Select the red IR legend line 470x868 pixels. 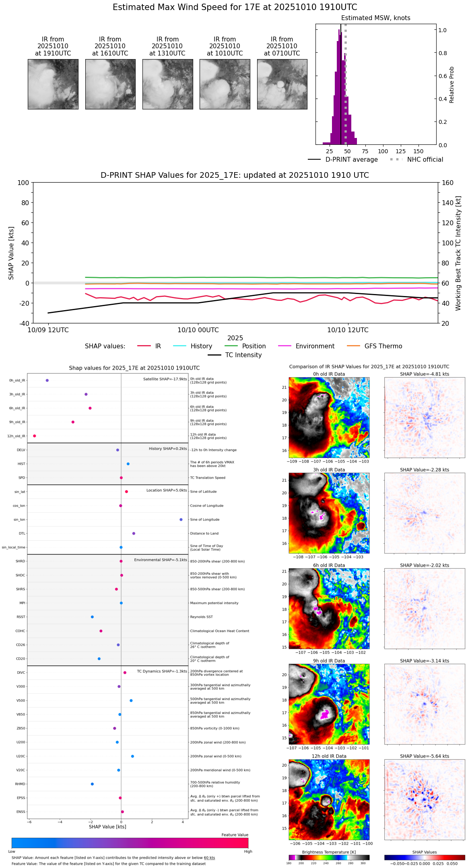pos(144,346)
